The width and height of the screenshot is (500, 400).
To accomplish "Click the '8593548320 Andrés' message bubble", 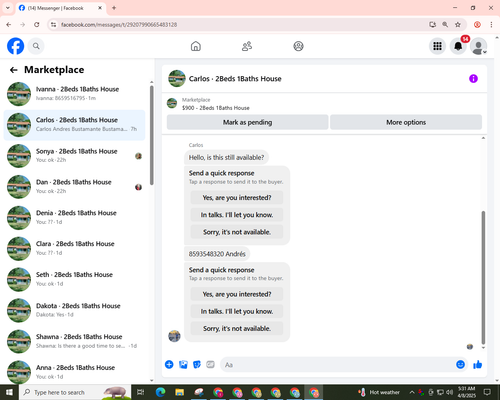I will tap(217, 254).
